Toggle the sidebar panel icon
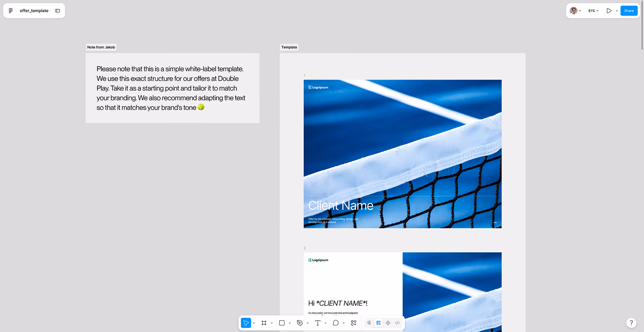 (58, 11)
